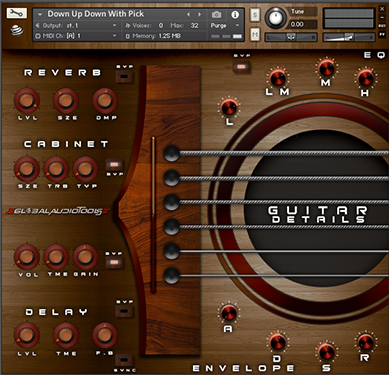Image resolution: width=389 pixels, height=375 pixels.
Task: Click the Reverb LVL knob
Action: (27, 101)
